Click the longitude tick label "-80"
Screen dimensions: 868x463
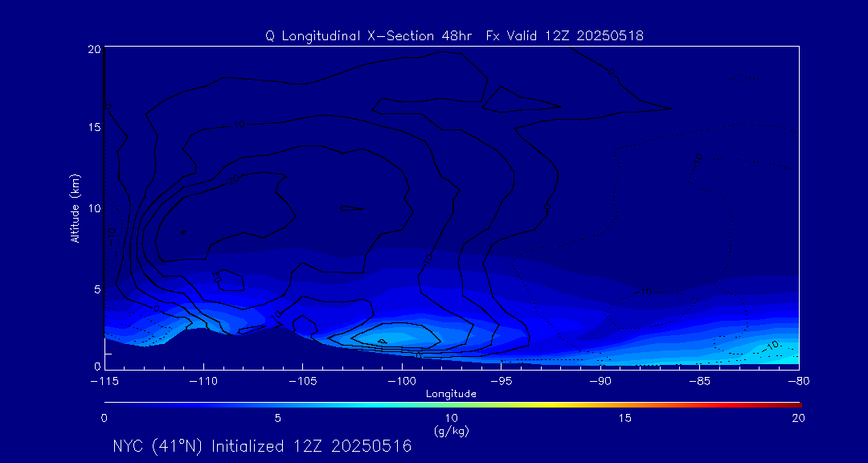[799, 381]
